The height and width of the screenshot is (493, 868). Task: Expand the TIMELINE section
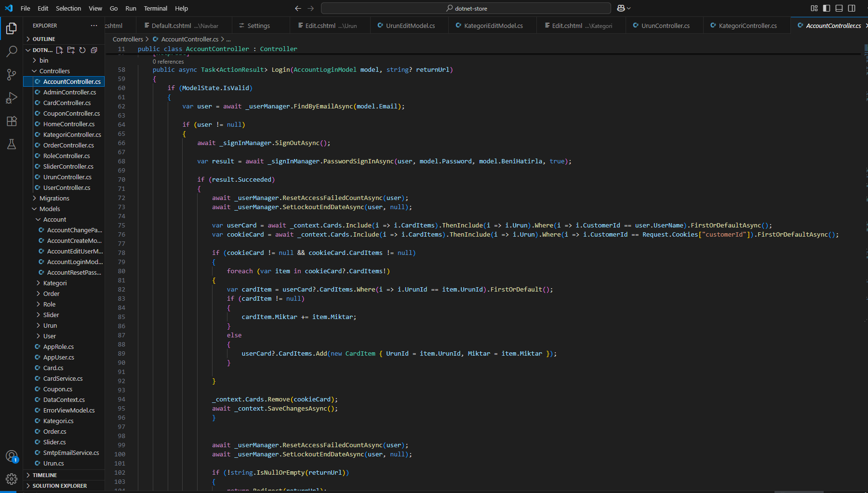[64, 475]
